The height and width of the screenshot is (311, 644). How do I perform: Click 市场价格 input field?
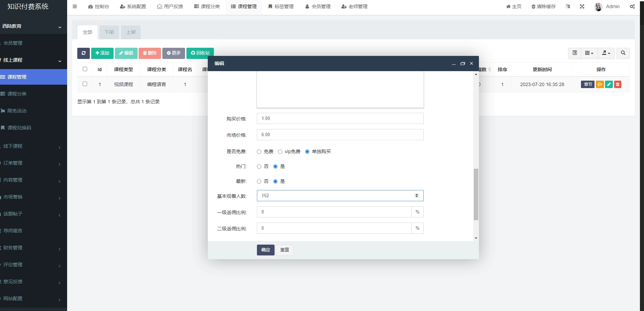click(340, 135)
